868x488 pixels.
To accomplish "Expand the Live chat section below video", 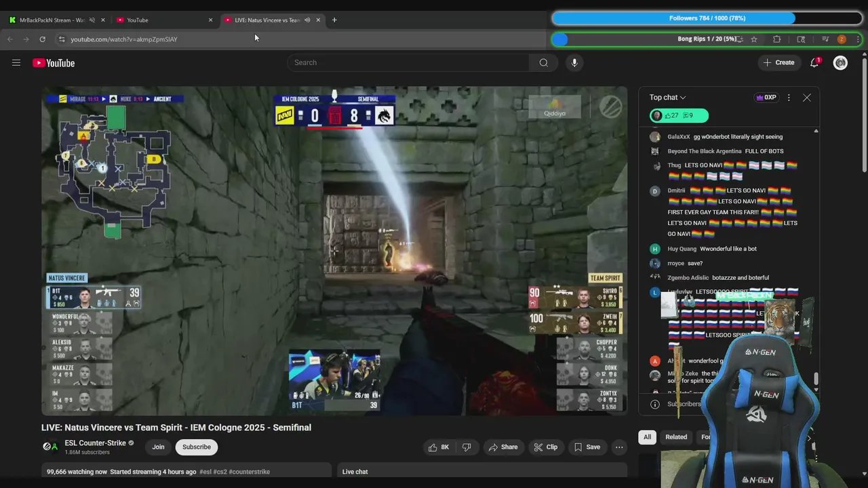I will pyautogui.click(x=481, y=472).
